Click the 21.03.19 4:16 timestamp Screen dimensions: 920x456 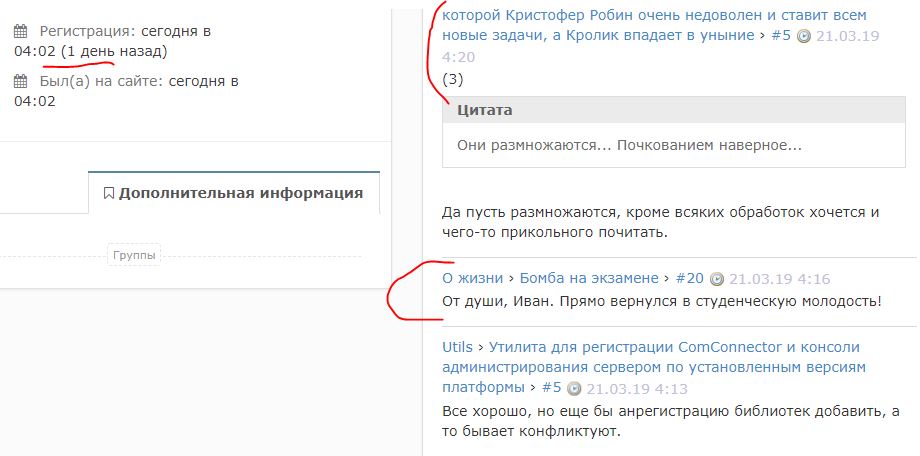click(779, 279)
